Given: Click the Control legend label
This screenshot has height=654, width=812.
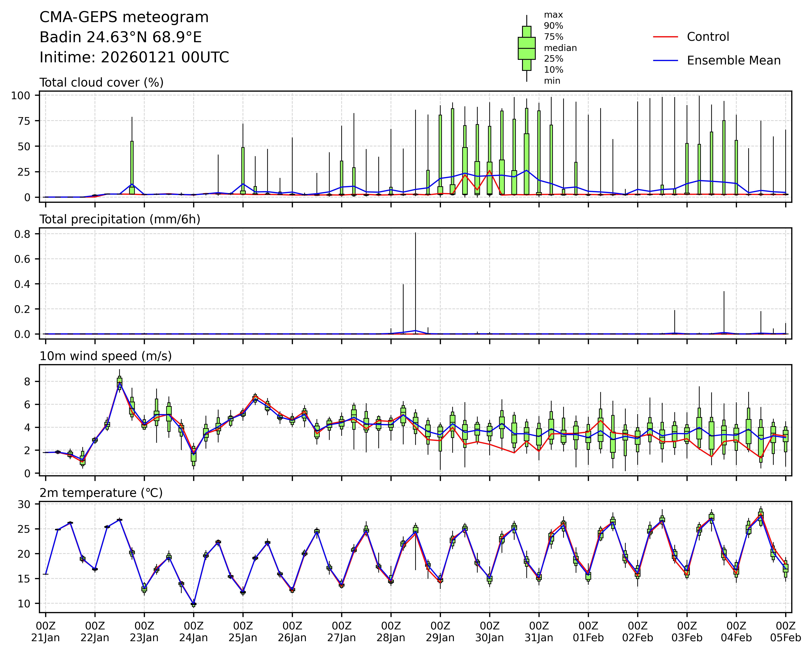Looking at the screenshot, I should (x=708, y=37).
